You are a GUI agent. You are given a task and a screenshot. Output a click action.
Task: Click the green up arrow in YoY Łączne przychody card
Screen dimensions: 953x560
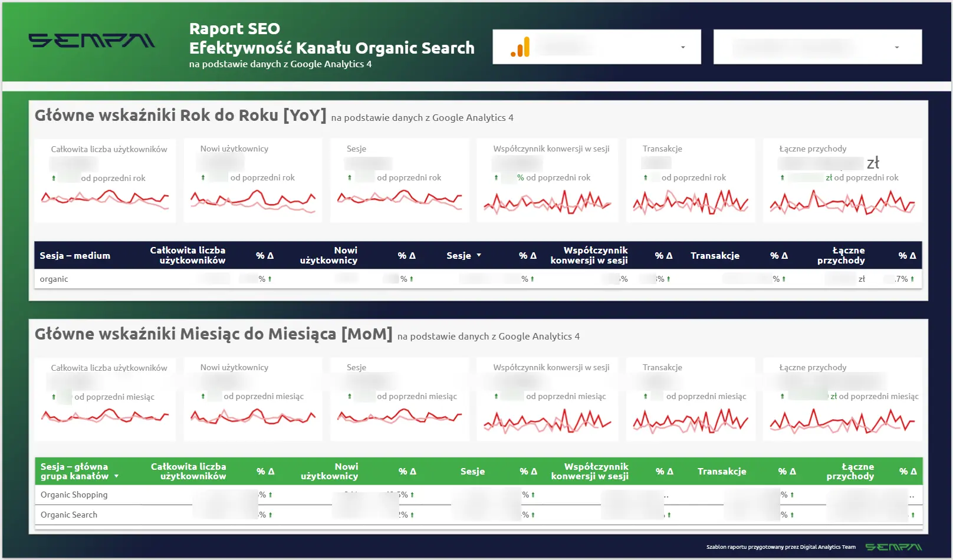[783, 177]
